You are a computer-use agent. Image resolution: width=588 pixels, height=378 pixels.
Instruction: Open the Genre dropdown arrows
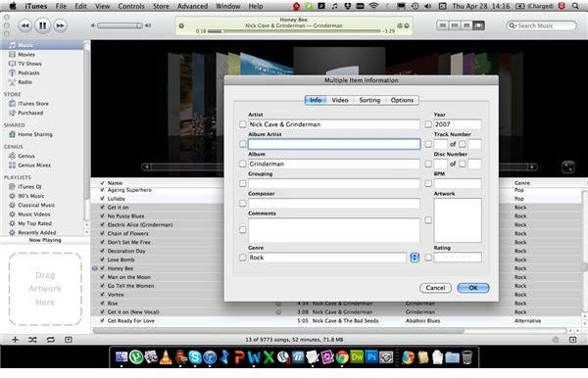click(x=415, y=258)
